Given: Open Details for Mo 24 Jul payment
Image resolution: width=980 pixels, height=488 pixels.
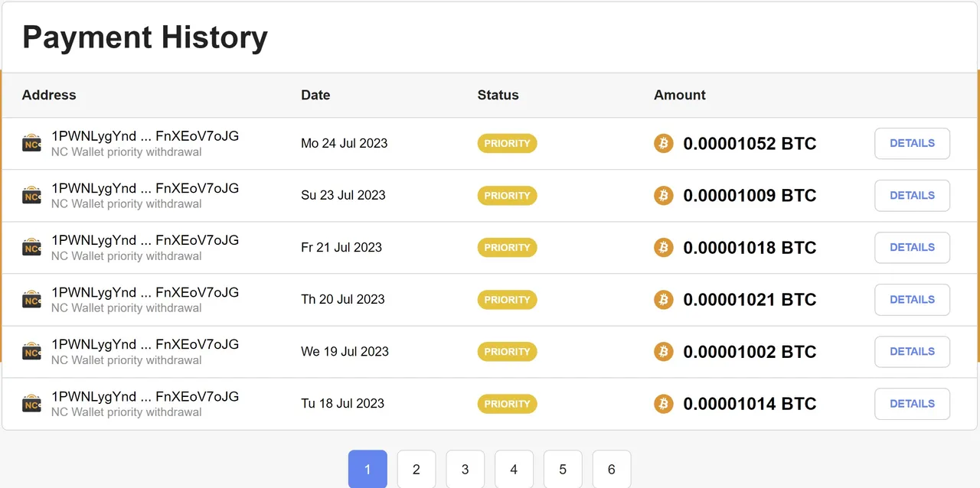Looking at the screenshot, I should pyautogui.click(x=912, y=143).
